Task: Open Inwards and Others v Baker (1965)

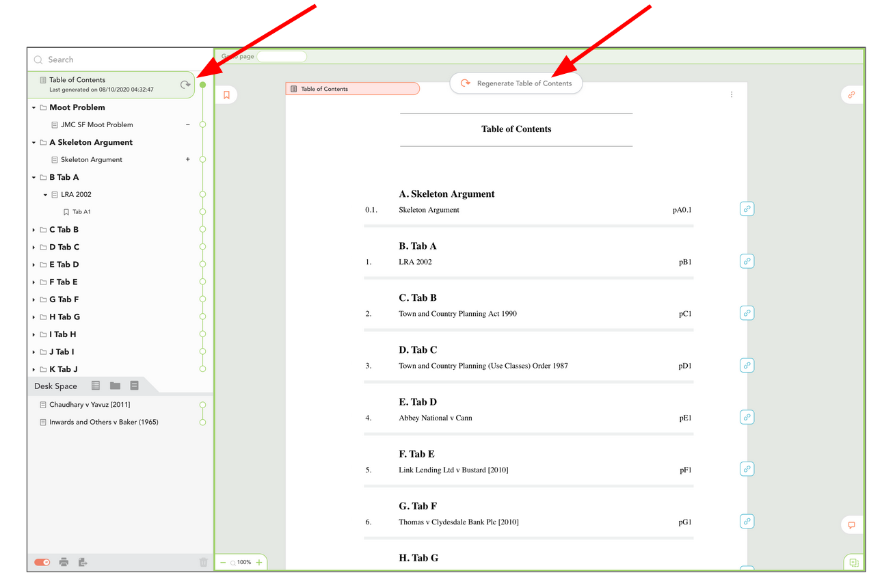Action: pyautogui.click(x=104, y=422)
